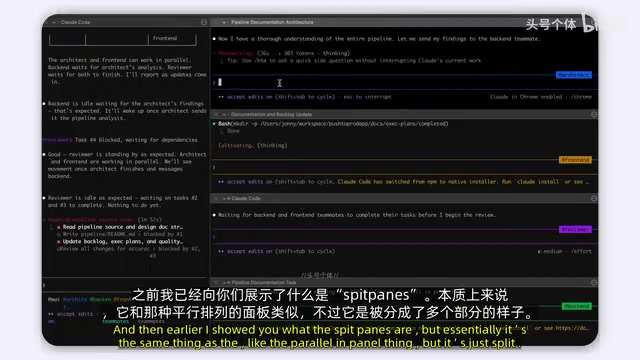This screenshot has height=360, width=640.
Task: Click the 'Tip: Use /btw' hint line
Action: [354, 60]
